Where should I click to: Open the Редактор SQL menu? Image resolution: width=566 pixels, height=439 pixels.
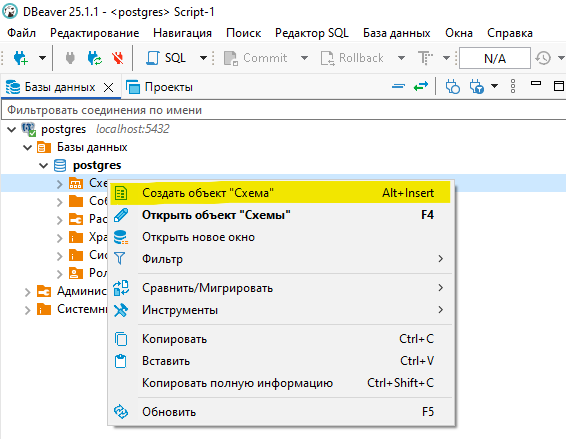point(312,33)
